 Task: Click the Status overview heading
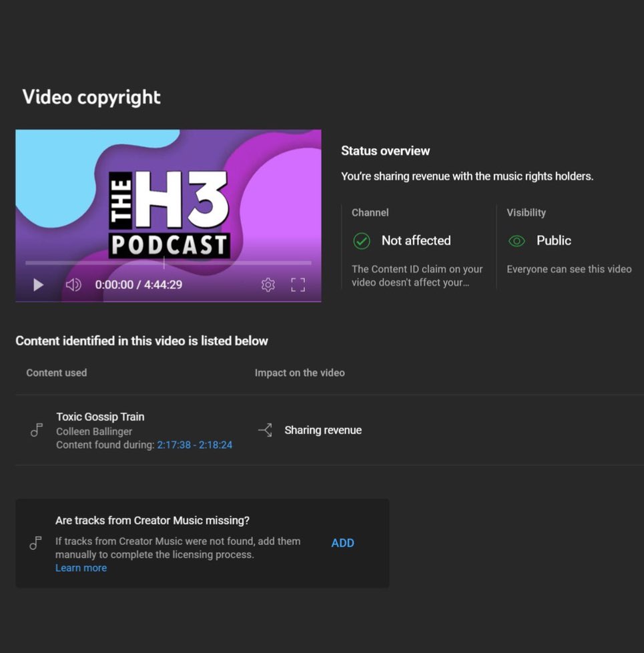tap(386, 151)
